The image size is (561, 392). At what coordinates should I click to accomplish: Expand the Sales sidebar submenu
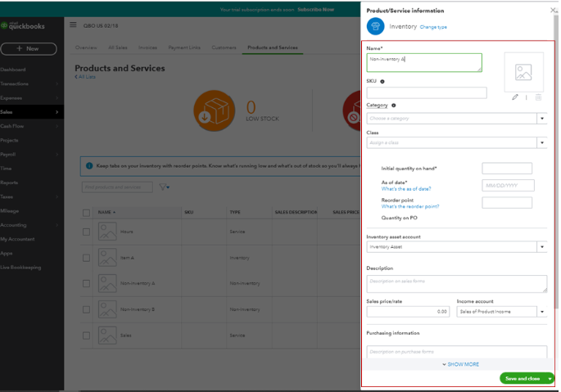coord(57,112)
